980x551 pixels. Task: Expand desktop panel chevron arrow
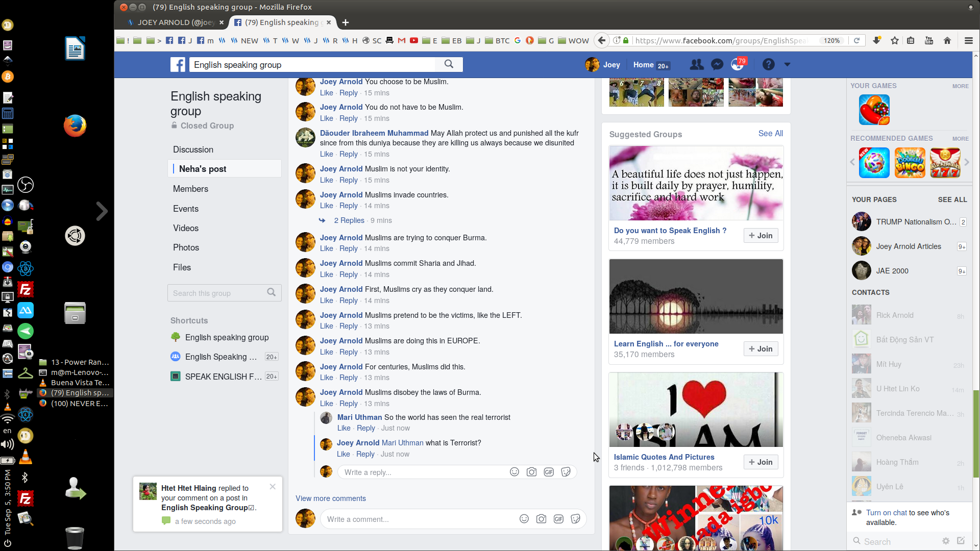tap(102, 211)
